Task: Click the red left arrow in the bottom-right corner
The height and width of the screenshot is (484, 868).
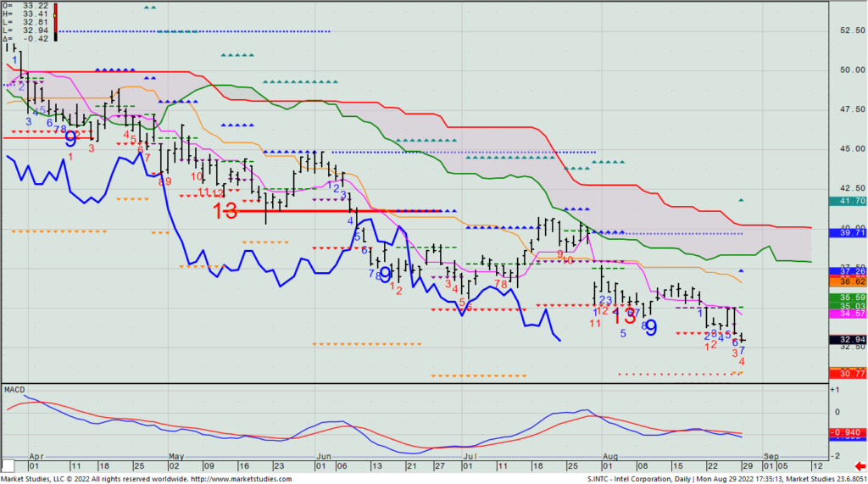Action: click(860, 466)
